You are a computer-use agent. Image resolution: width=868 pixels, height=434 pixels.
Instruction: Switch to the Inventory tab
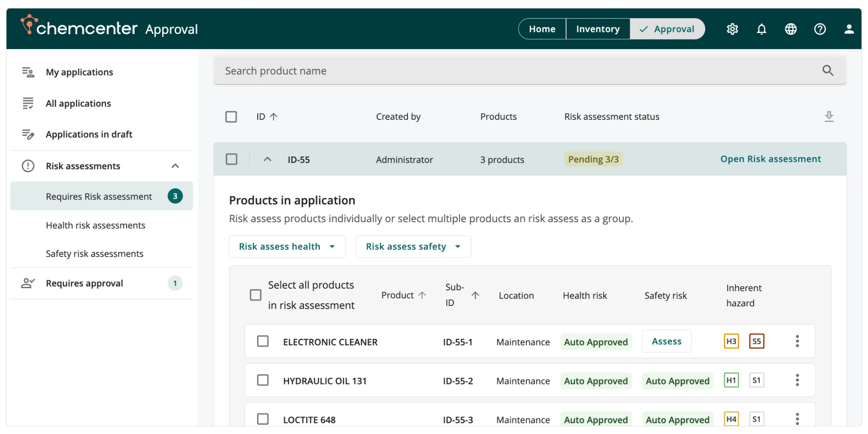[598, 29]
